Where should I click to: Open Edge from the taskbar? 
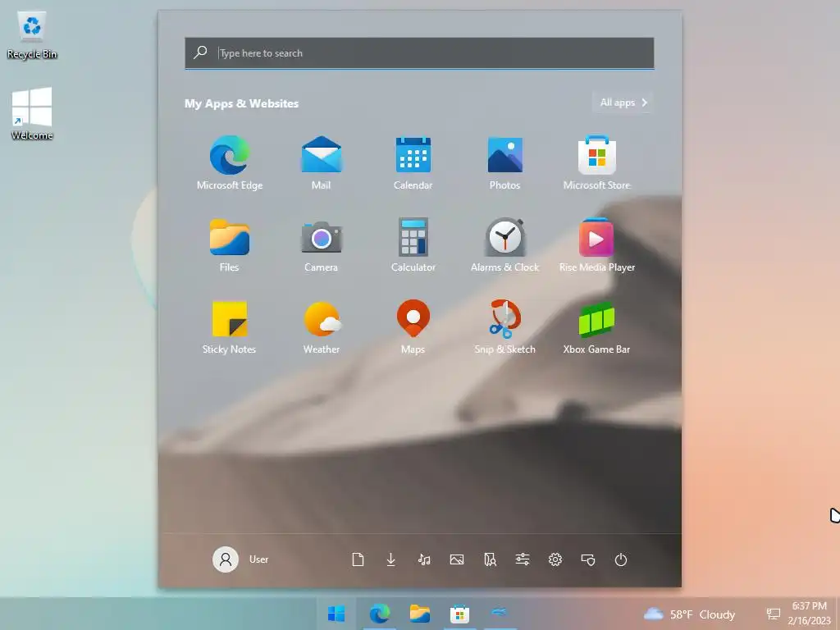point(379,614)
